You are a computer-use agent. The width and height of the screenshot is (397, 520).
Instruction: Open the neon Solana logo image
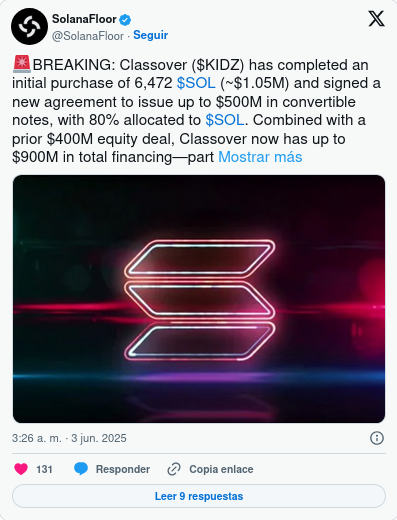tap(199, 299)
